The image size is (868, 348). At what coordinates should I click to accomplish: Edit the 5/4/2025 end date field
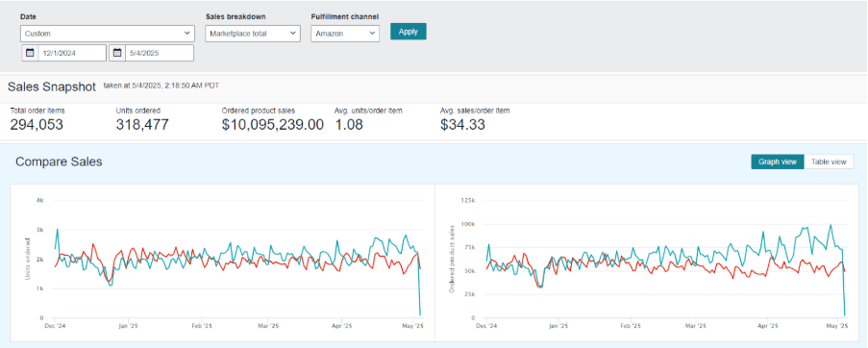click(160, 53)
